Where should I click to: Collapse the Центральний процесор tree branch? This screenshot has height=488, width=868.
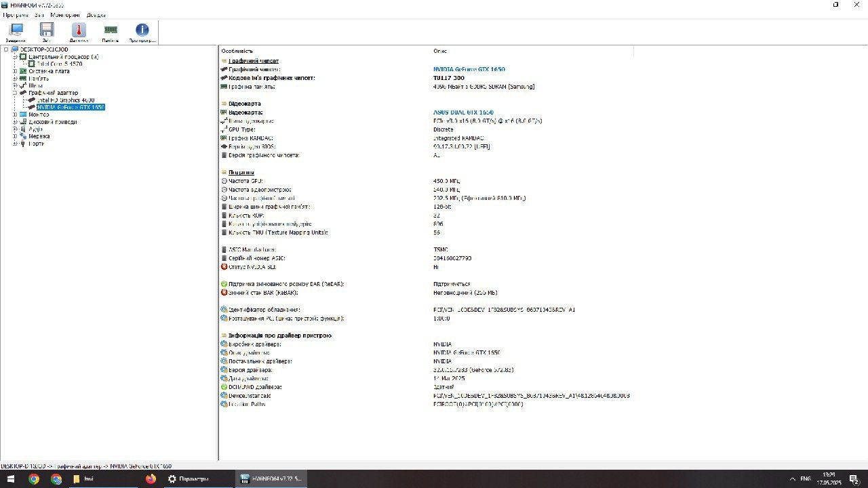click(14, 57)
